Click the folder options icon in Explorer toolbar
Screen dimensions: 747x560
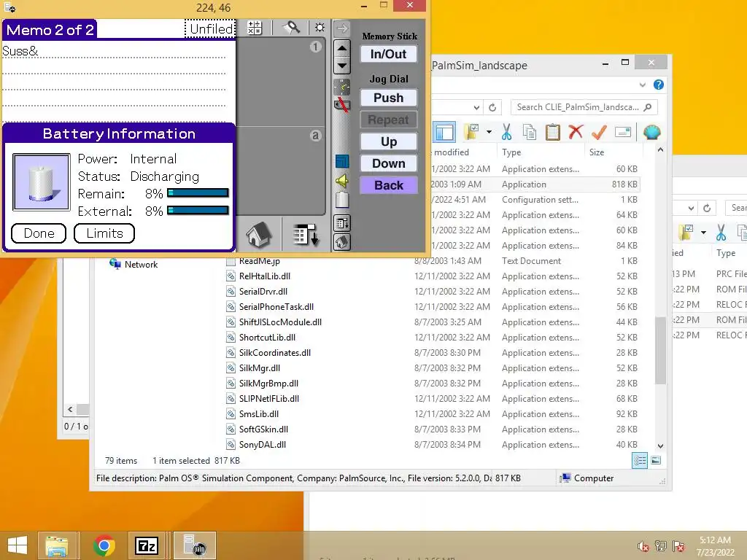[472, 132]
